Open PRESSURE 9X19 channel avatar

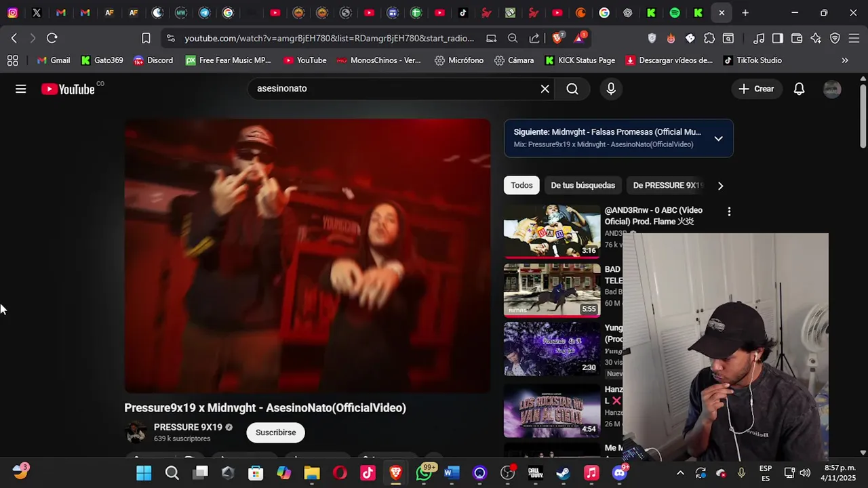(136, 432)
